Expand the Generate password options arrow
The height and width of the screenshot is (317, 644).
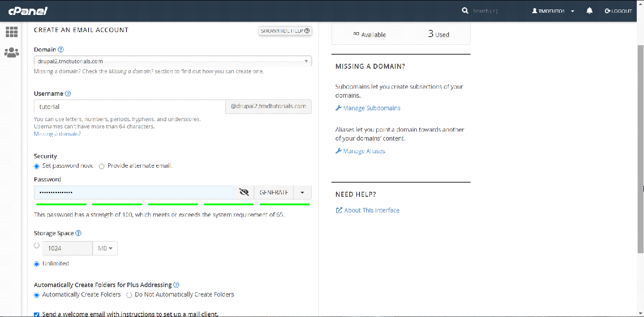(x=302, y=192)
